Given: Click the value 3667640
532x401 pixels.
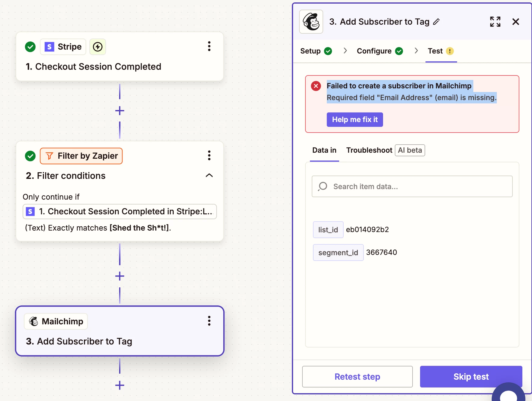Looking at the screenshot, I should pyautogui.click(x=382, y=253).
